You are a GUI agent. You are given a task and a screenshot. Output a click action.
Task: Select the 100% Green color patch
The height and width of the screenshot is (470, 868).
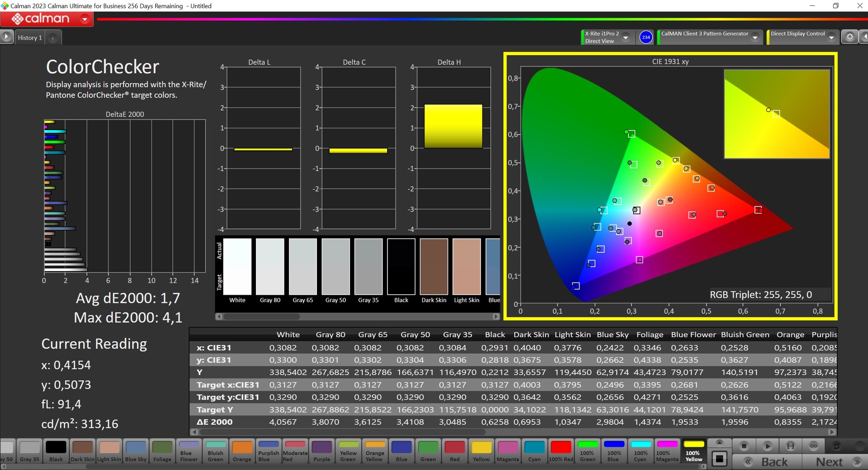point(587,451)
